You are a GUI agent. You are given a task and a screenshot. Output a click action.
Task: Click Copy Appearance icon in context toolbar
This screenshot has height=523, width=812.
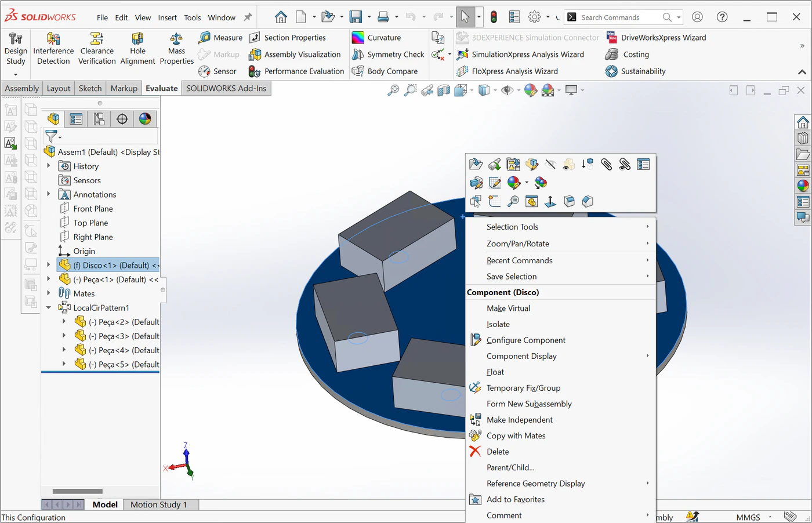(541, 183)
